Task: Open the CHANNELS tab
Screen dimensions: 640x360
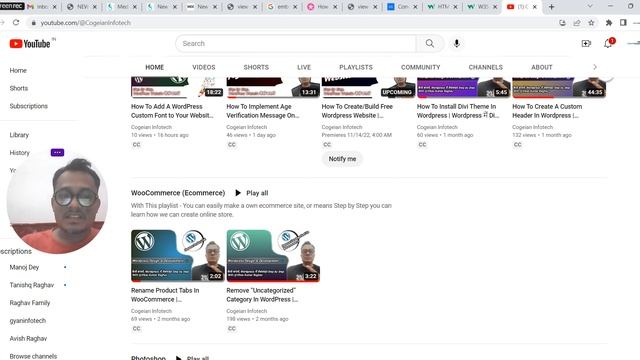Action: 485,67
